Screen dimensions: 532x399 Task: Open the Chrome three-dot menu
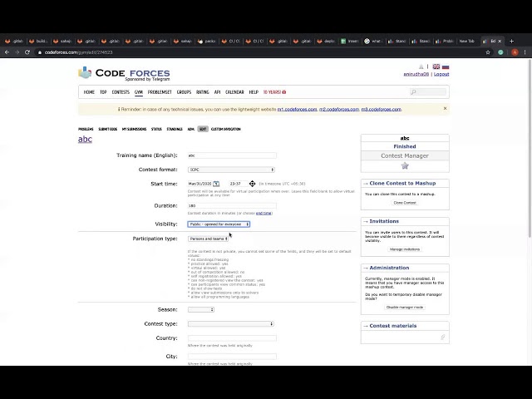(525, 52)
